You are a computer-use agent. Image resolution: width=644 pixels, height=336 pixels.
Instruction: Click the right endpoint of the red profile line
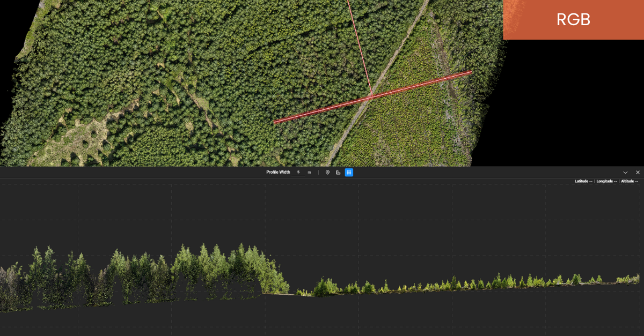coord(471,71)
